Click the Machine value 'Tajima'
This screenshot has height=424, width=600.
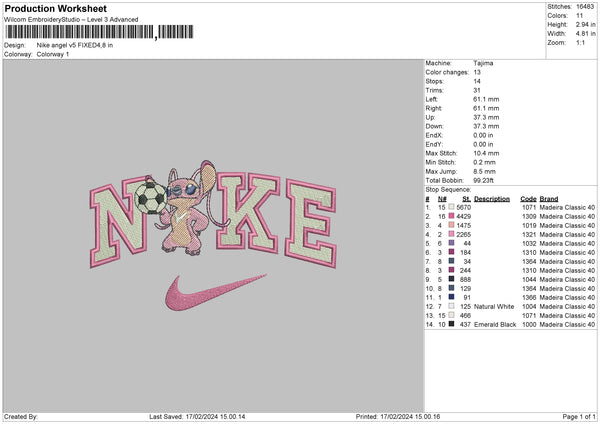(x=483, y=63)
